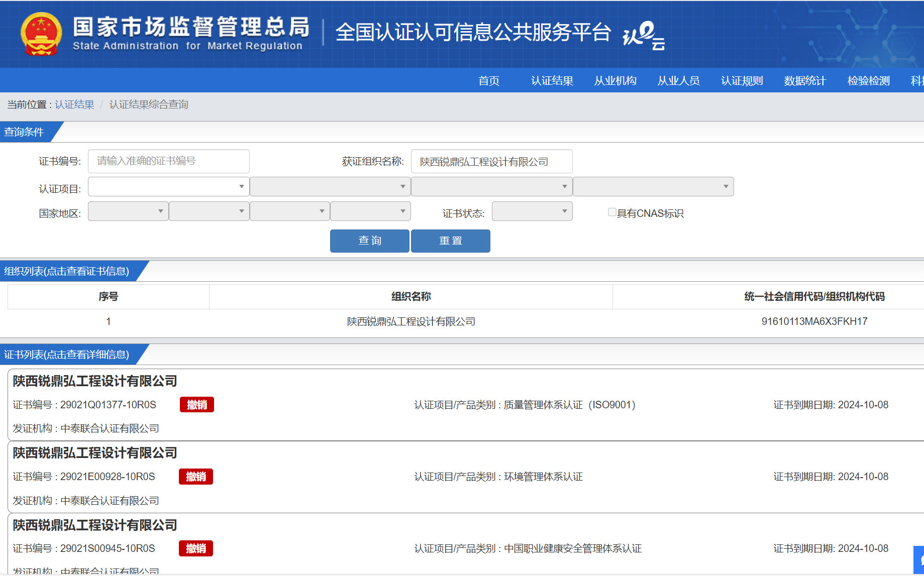Expand the fourth 国家地区 dropdown

(370, 211)
